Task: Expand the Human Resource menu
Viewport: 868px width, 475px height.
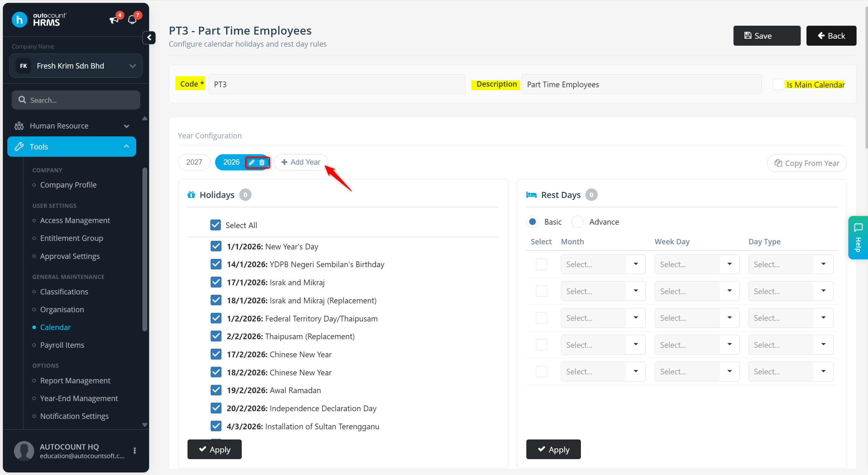Action: pyautogui.click(x=72, y=126)
